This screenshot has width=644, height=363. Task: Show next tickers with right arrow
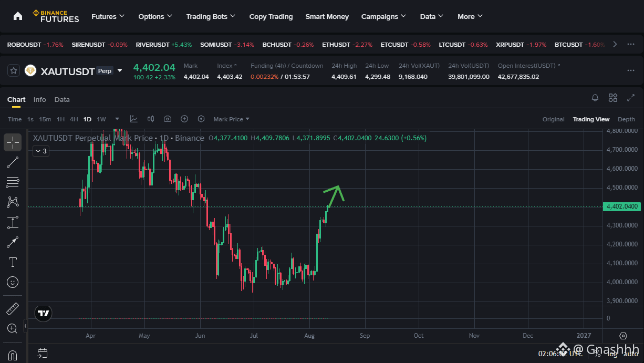[x=615, y=45]
